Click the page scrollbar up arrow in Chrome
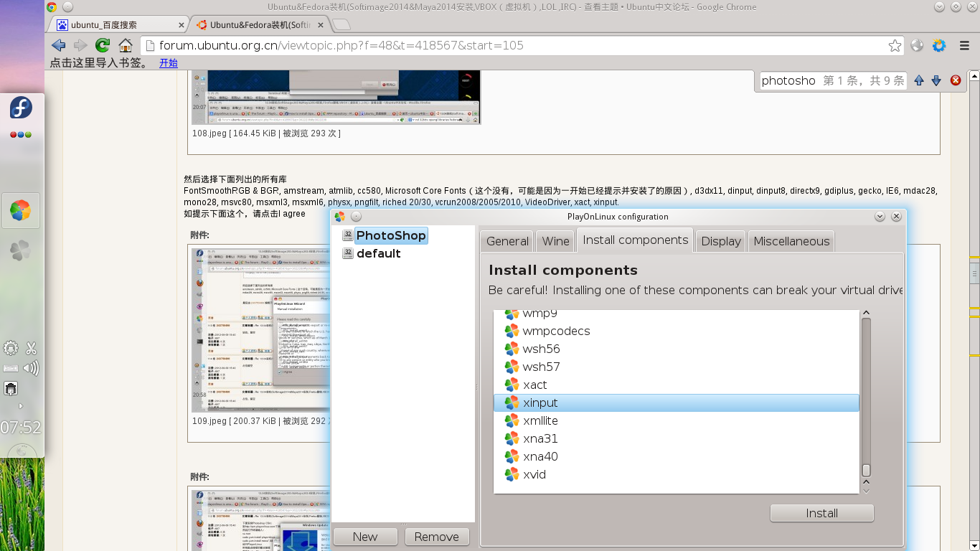This screenshot has height=551, width=980. tap(974, 75)
